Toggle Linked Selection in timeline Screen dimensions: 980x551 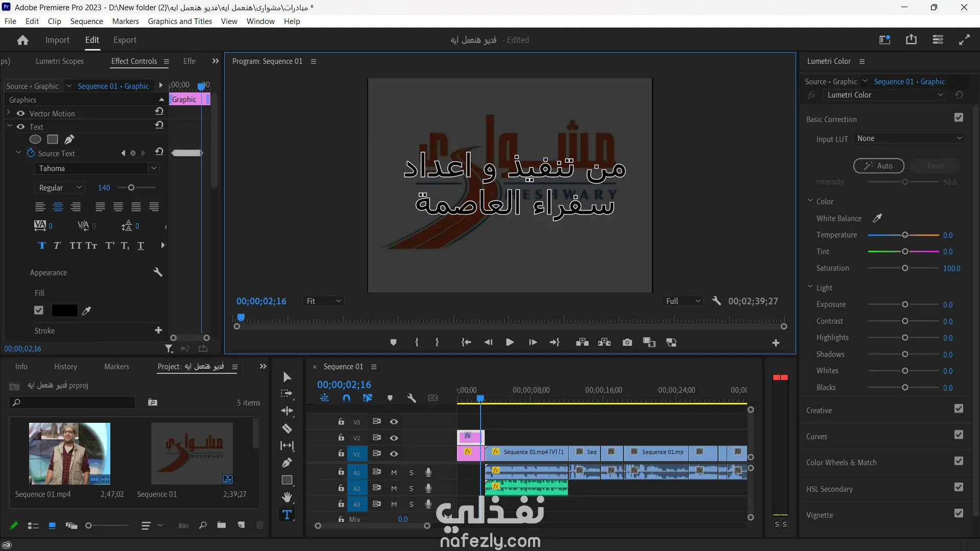pyautogui.click(x=368, y=398)
